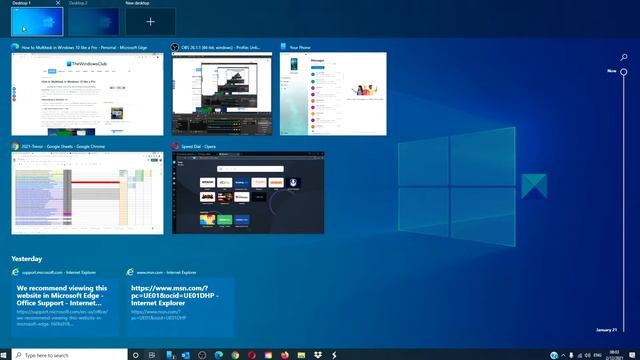
Task: Open OBS Studio from the taskbar
Action: [x=202, y=355]
